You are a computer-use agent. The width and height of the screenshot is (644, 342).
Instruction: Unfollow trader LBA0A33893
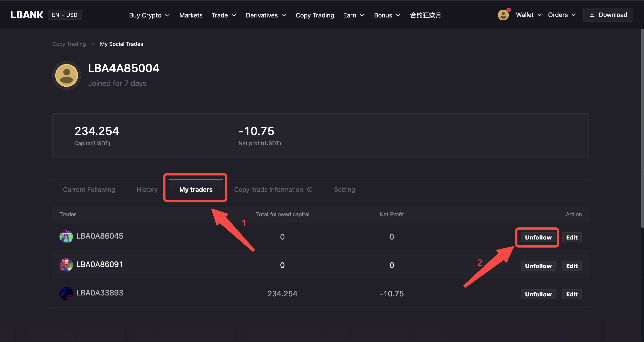[x=538, y=294]
